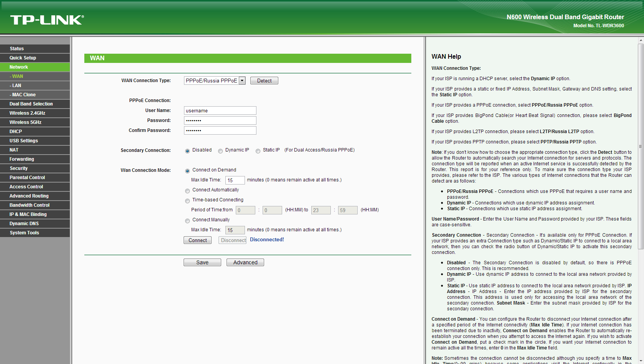Select the LAN submenu item
Viewport: 644px width, 364px height.
click(x=35, y=86)
